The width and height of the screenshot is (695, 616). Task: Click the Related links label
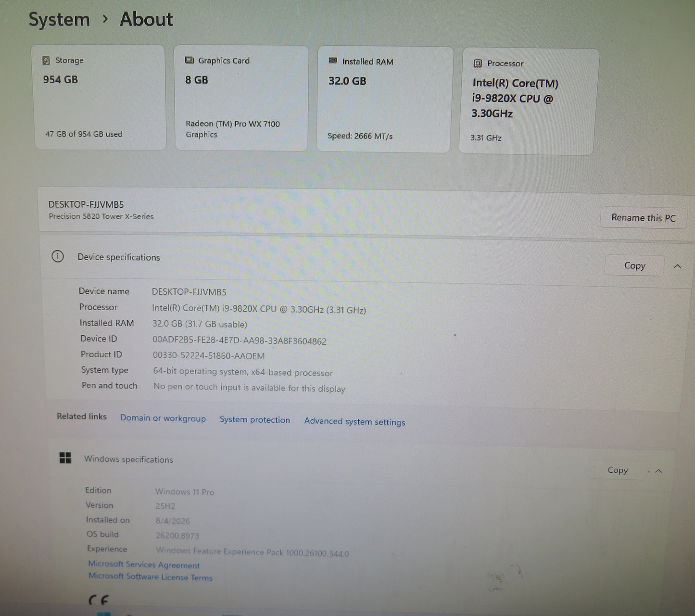tap(82, 416)
